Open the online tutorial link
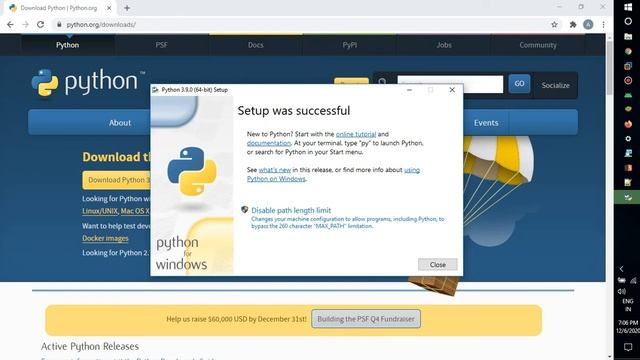Image resolution: width=640 pixels, height=360 pixels. coord(356,134)
